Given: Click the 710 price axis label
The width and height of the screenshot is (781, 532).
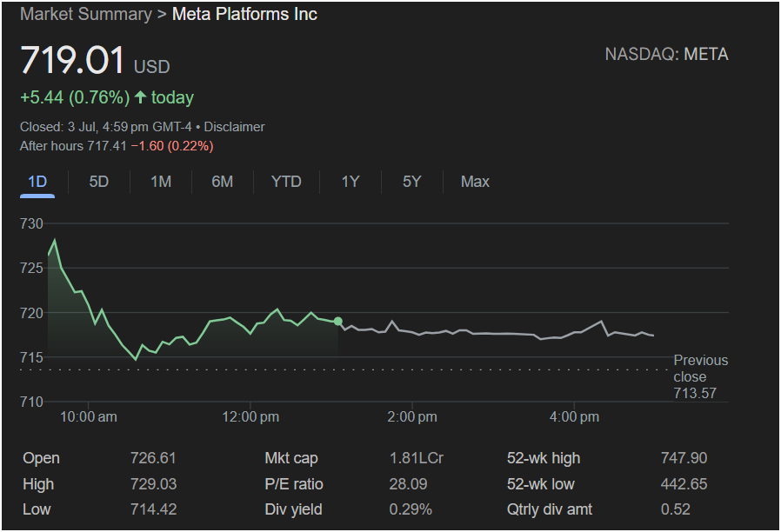Looking at the screenshot, I should pos(31,402).
